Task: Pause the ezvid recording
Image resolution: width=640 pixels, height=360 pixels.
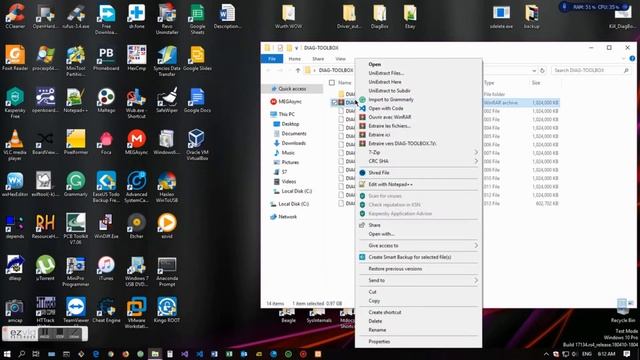Action: pyautogui.click(x=44, y=334)
